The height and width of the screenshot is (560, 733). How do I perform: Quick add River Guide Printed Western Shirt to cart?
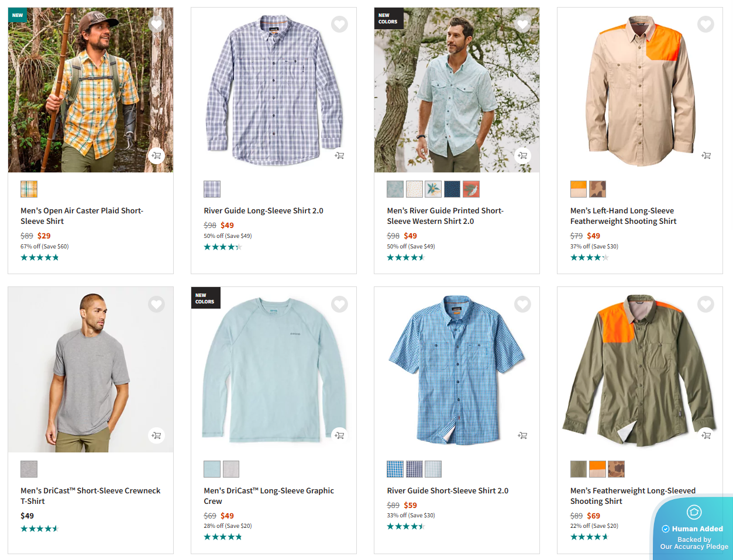(x=522, y=155)
